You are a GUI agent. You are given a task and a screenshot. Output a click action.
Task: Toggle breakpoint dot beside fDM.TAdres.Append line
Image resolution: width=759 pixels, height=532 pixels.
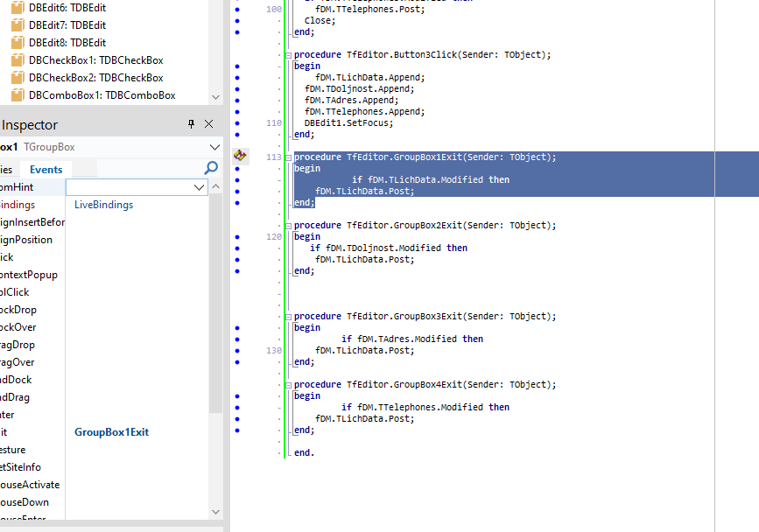pyautogui.click(x=237, y=101)
